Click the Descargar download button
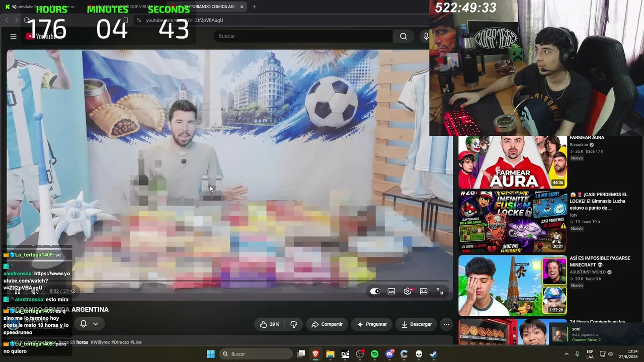Screen dimensions: 644x362 (417, 324)
